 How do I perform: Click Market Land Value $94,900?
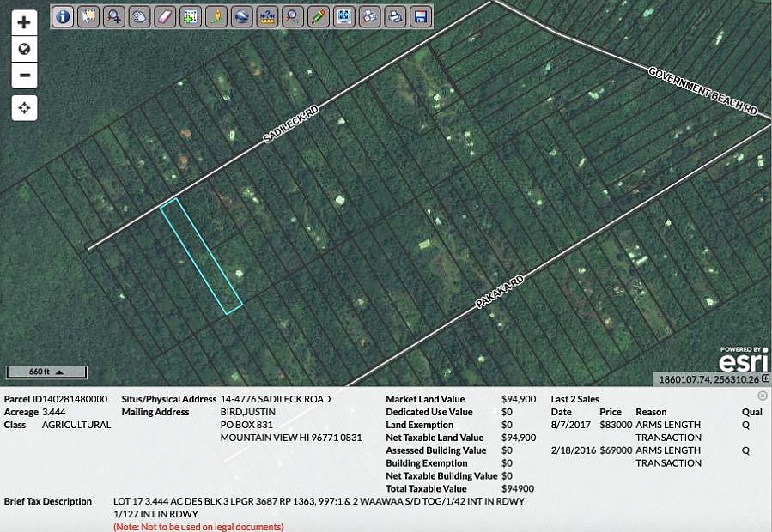pos(519,399)
